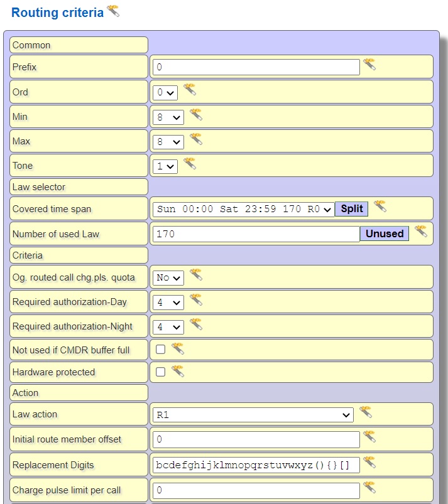Click the wand icon after the Unused button
The width and height of the screenshot is (448, 504).
(420, 232)
